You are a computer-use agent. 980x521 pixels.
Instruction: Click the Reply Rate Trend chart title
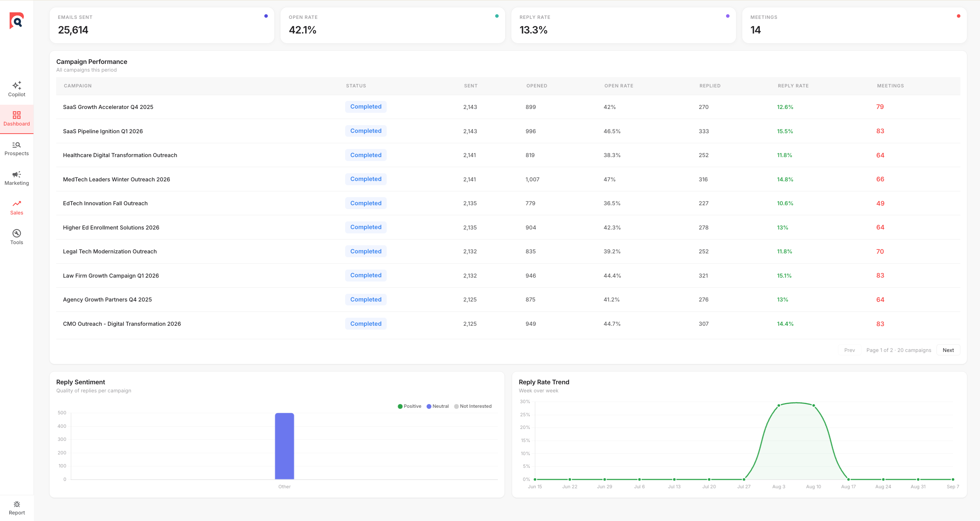point(544,382)
